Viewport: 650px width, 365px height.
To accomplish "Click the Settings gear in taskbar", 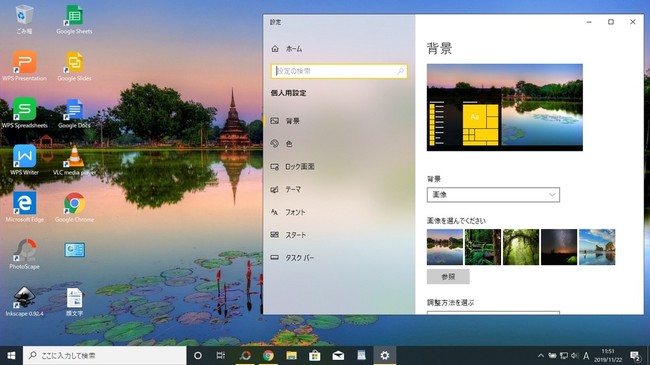I will click(385, 355).
